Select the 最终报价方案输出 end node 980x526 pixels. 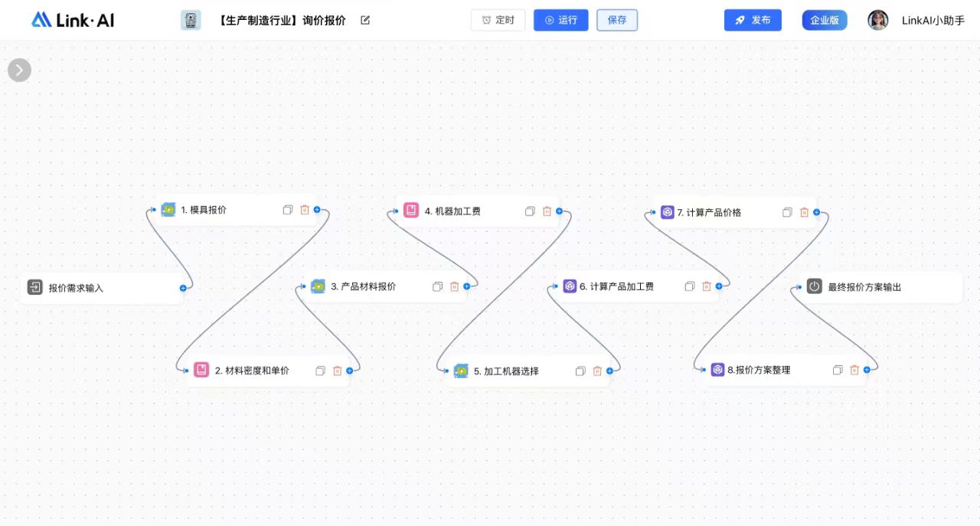[x=880, y=287]
